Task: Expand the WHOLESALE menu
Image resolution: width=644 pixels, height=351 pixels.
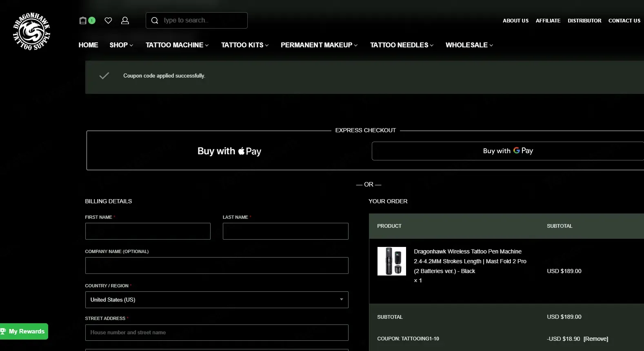Action: point(469,45)
